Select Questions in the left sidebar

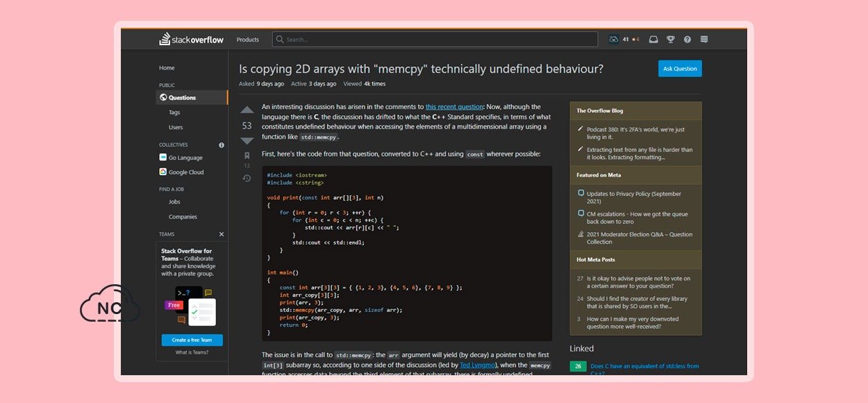tap(182, 98)
